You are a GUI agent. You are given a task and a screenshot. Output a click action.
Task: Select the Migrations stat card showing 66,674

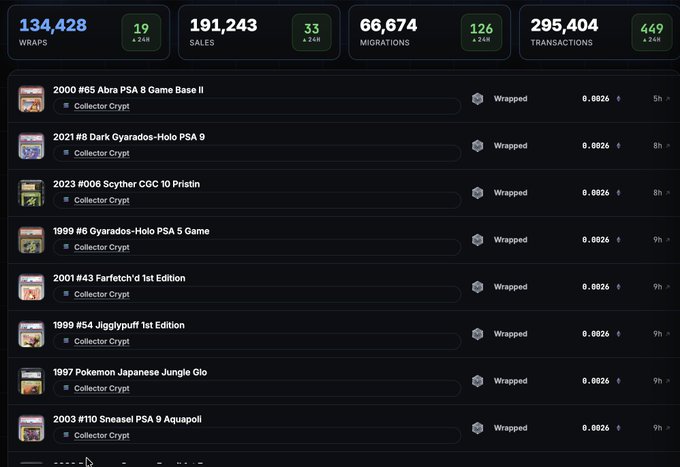click(429, 32)
